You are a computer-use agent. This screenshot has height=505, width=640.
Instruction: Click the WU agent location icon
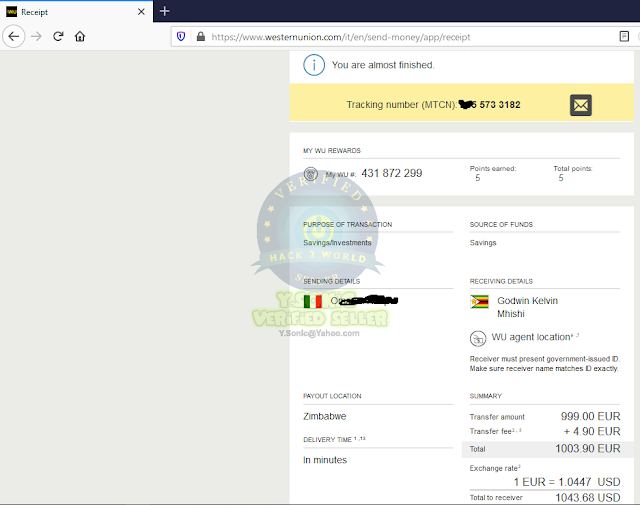(478, 338)
